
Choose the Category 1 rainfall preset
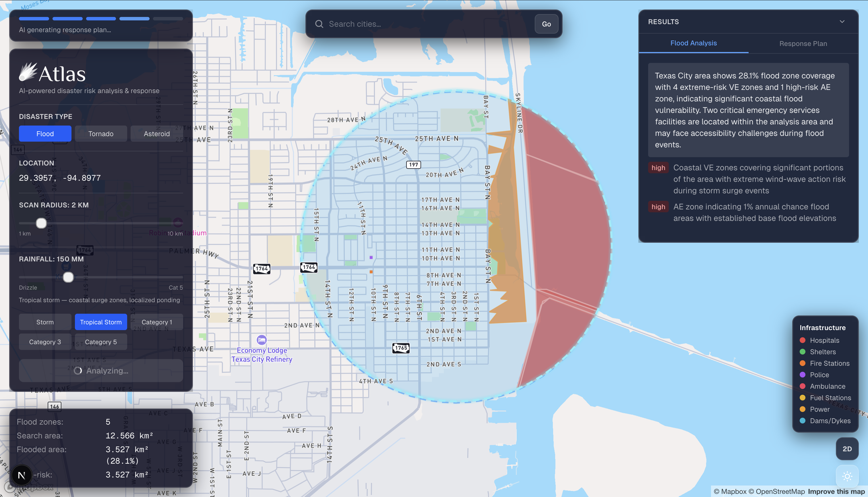coord(156,322)
